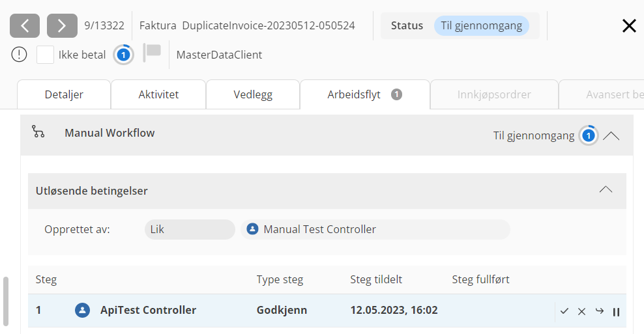The image size is (644, 334).
Task: Go to the previous invoice arrow
Action: point(25,26)
